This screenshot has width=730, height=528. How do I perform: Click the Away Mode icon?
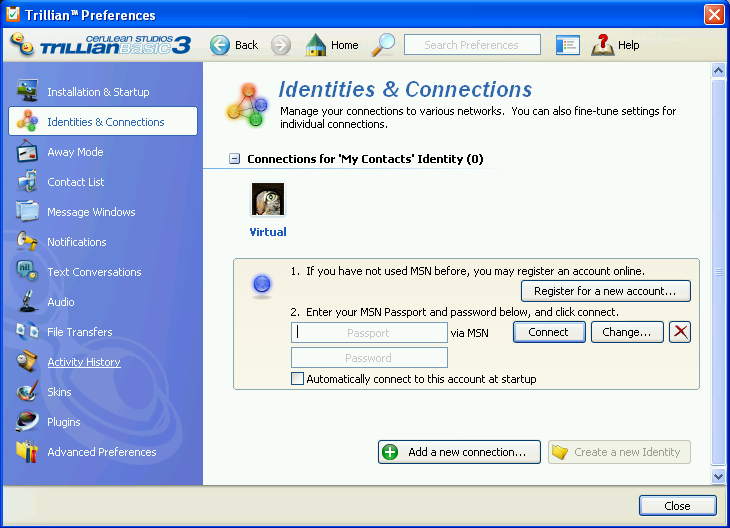tap(27, 151)
